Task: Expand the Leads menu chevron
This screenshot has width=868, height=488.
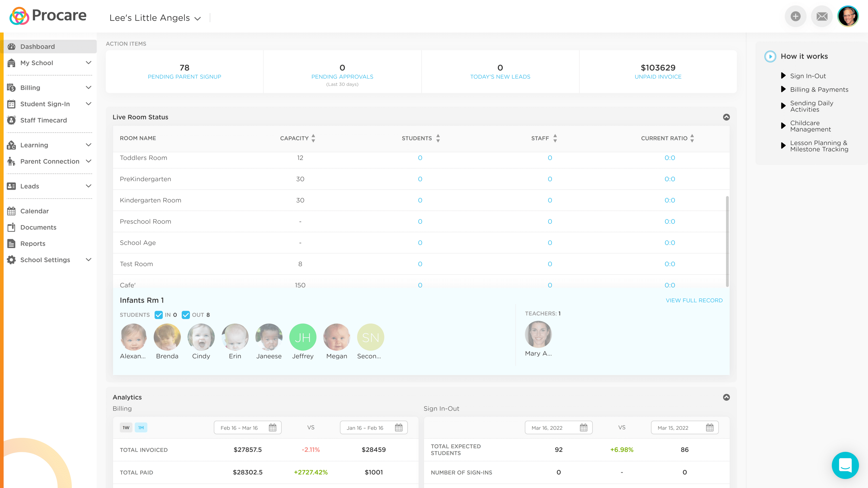Action: click(x=89, y=186)
